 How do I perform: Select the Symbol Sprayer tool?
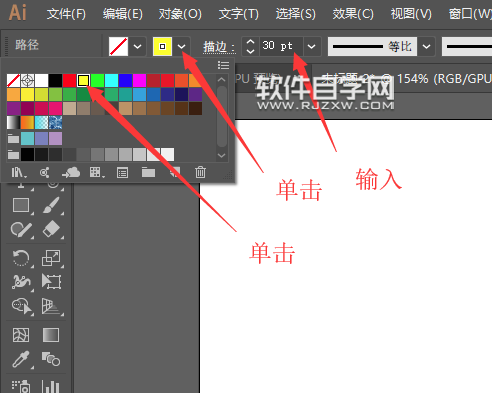pos(21,386)
